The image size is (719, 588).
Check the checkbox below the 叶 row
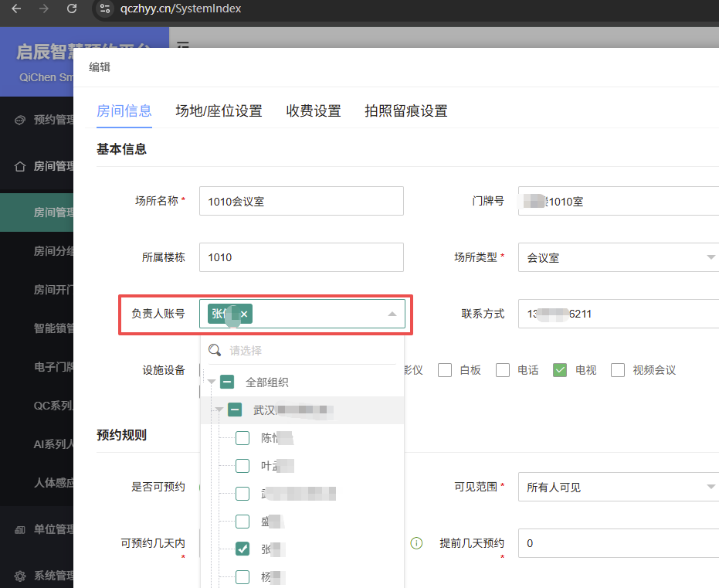pyautogui.click(x=242, y=494)
